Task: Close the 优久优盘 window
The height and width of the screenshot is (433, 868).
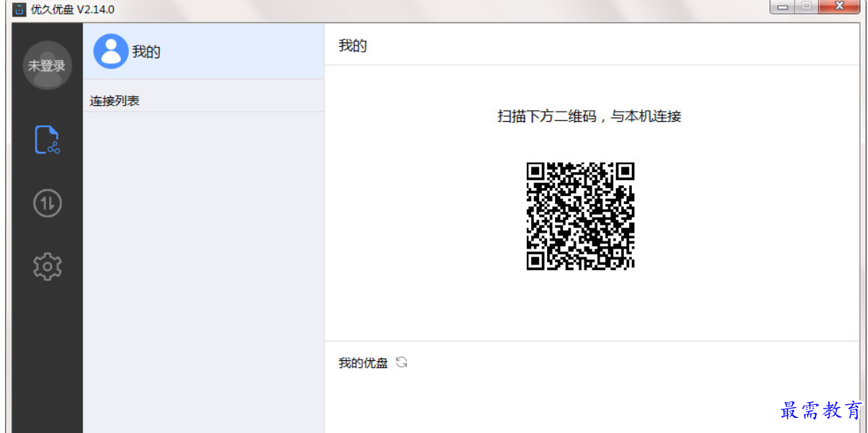Action: point(838,6)
